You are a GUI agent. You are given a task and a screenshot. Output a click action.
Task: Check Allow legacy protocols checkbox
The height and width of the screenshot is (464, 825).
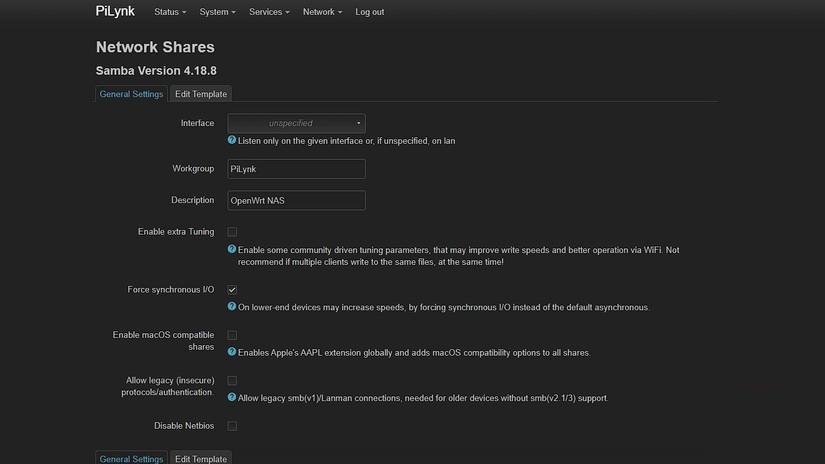point(232,380)
